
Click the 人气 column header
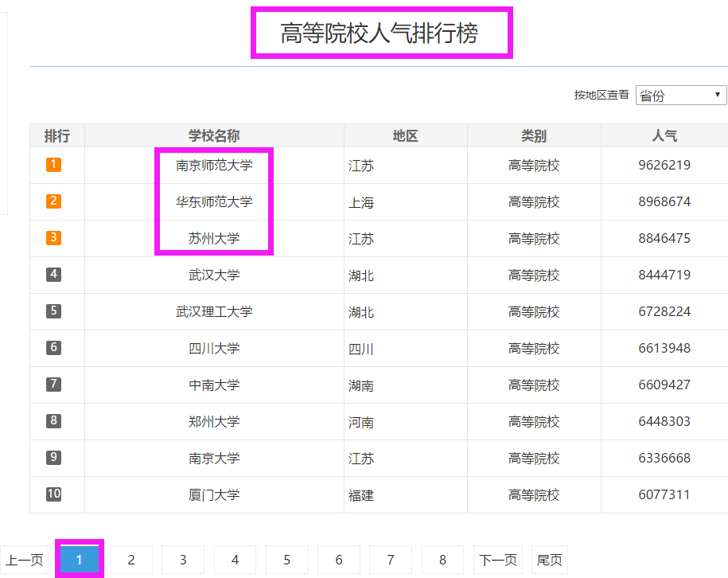[x=664, y=135]
